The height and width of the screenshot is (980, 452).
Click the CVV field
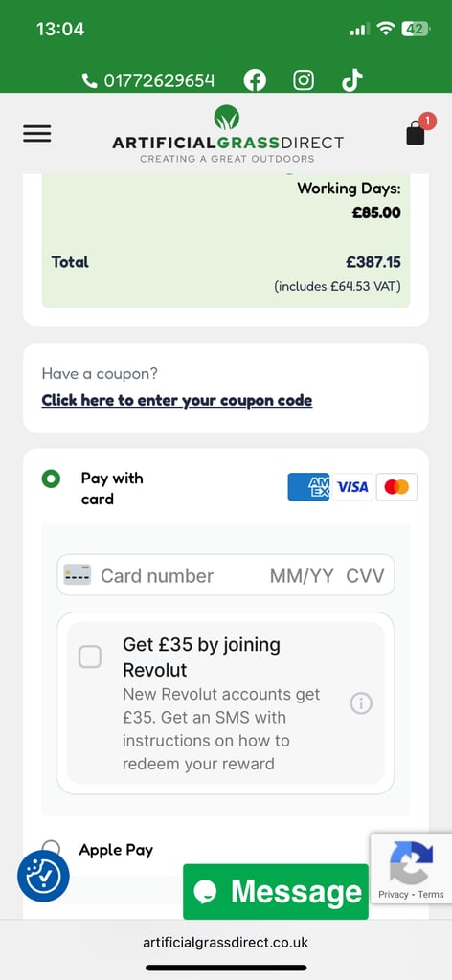tap(365, 575)
